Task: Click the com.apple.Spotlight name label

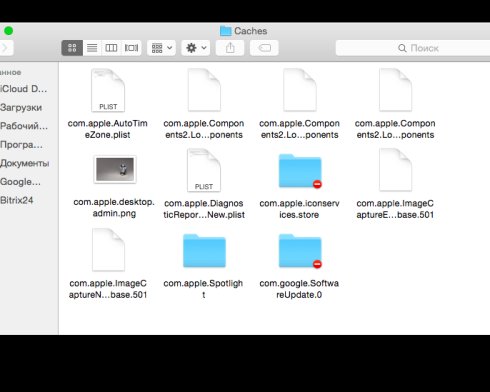Action: [203, 289]
